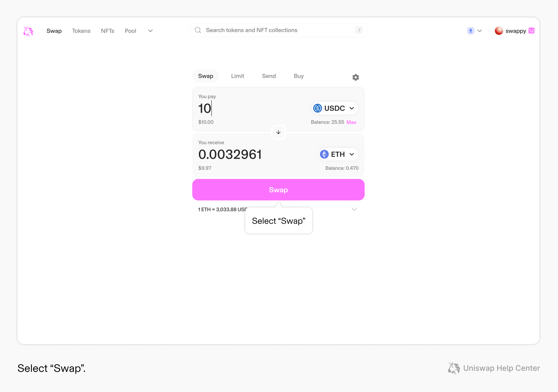The height and width of the screenshot is (392, 558).
Task: Click the Balance: 25.55 text
Action: 327,122
